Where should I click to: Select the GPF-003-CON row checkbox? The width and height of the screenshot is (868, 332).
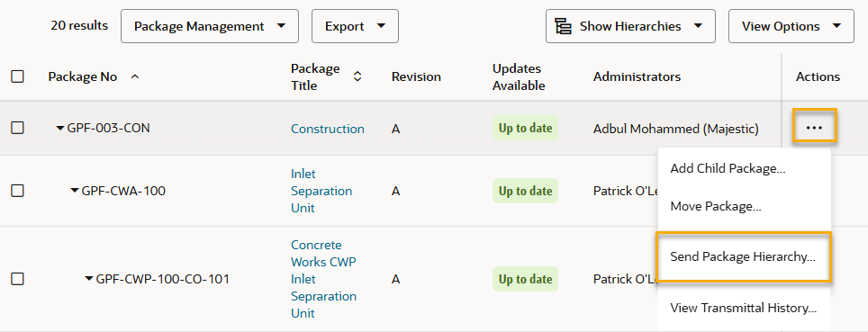pos(18,128)
